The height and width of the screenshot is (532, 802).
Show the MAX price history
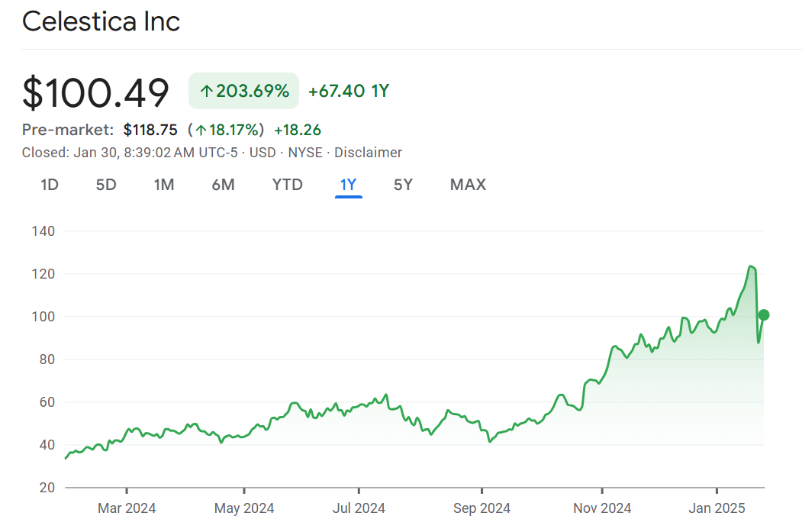click(468, 185)
